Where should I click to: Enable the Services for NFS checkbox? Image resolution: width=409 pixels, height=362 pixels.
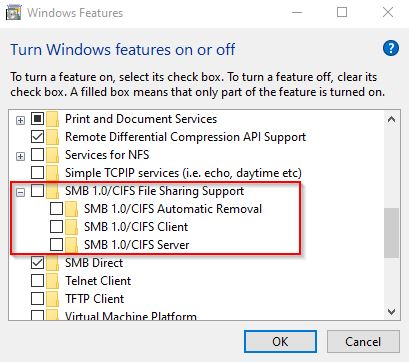click(x=37, y=155)
